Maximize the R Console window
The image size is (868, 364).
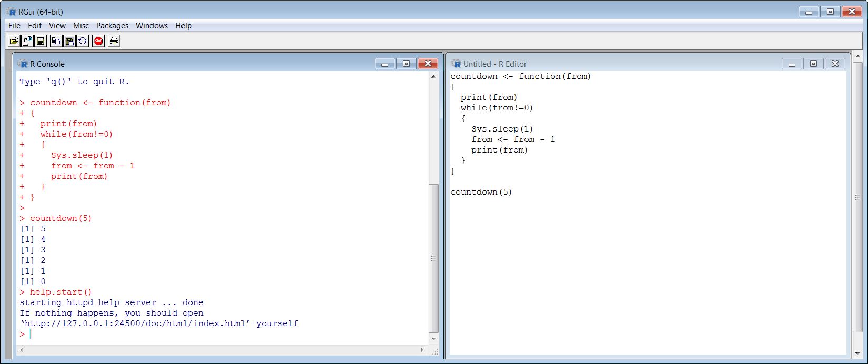point(406,64)
